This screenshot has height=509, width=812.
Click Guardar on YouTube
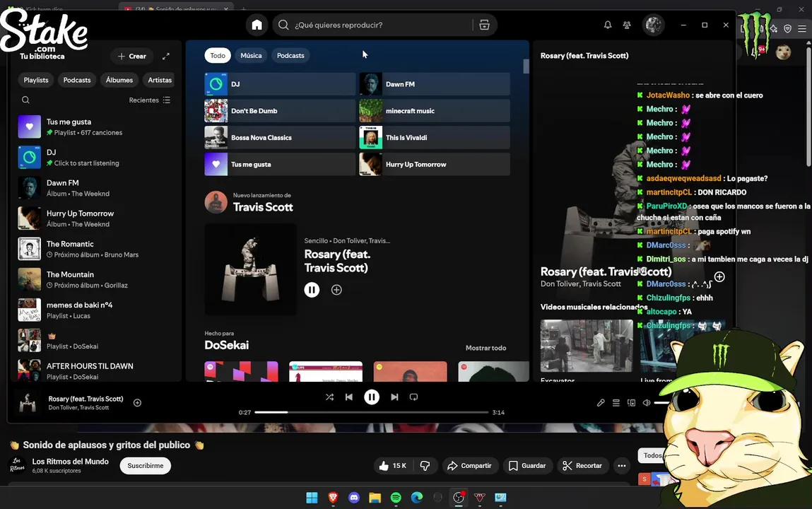tap(527, 465)
